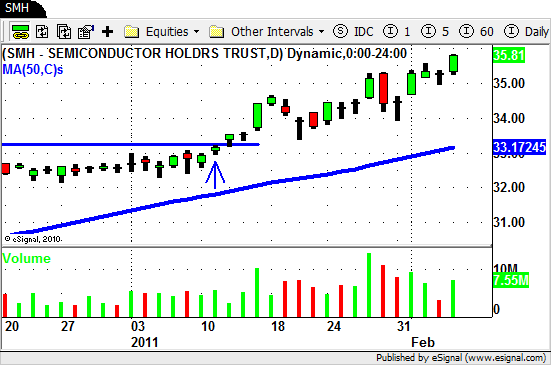Image resolution: width=551 pixels, height=365 pixels.
Task: Click the 10M volume axis label
Action: pos(505,269)
